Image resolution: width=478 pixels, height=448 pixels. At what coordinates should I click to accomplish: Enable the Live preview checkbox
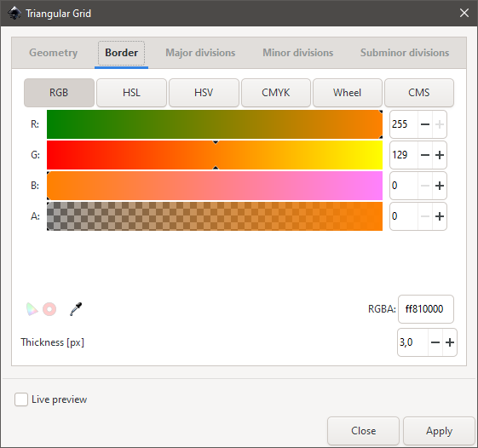[21, 399]
